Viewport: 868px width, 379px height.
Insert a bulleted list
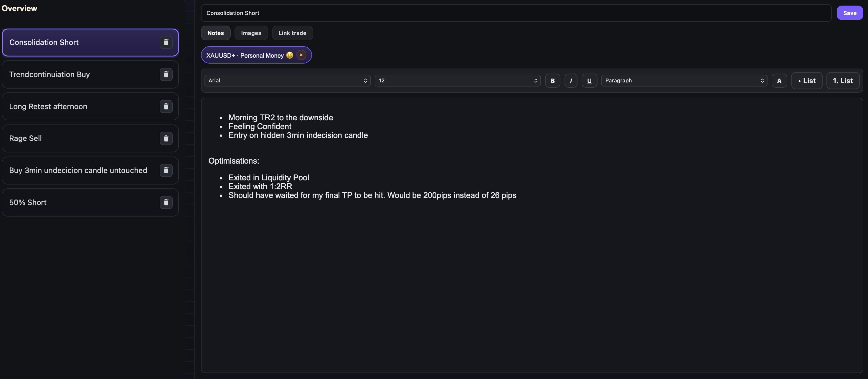[806, 81]
